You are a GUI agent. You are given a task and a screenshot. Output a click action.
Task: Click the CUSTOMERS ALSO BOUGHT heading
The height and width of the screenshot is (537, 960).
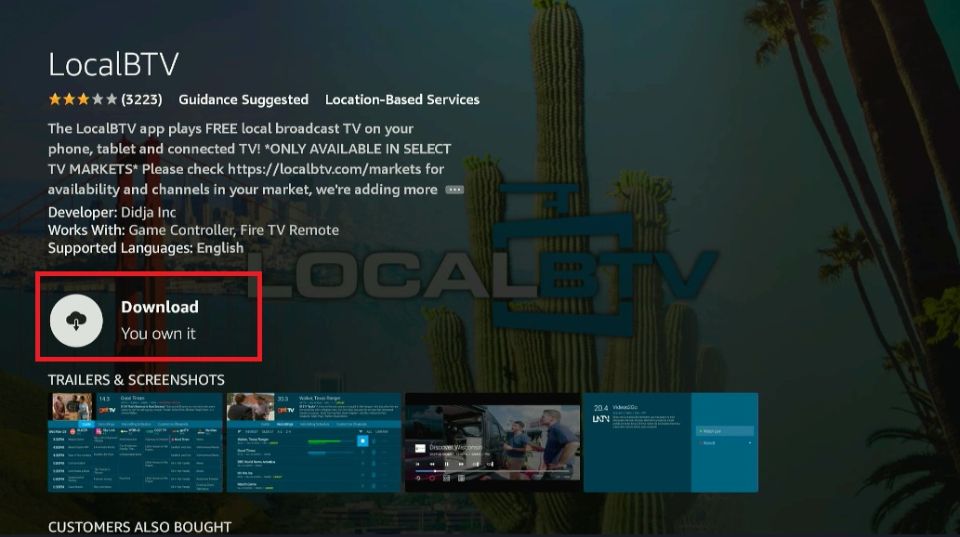140,527
